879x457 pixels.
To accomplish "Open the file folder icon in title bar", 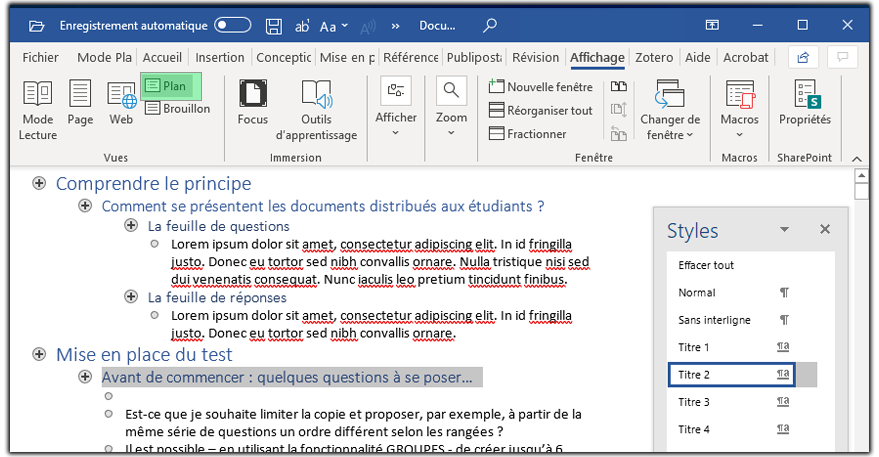I will [x=36, y=26].
